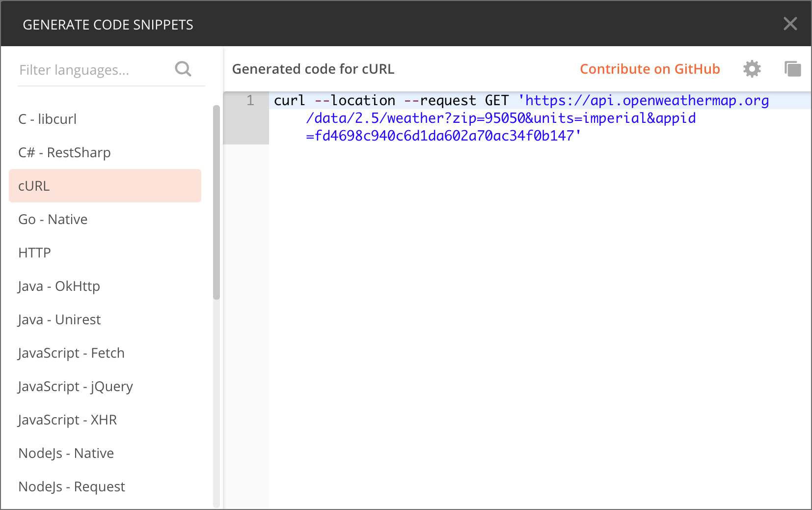Select the HTTP snippet format
This screenshot has width=812, height=510.
coord(34,253)
